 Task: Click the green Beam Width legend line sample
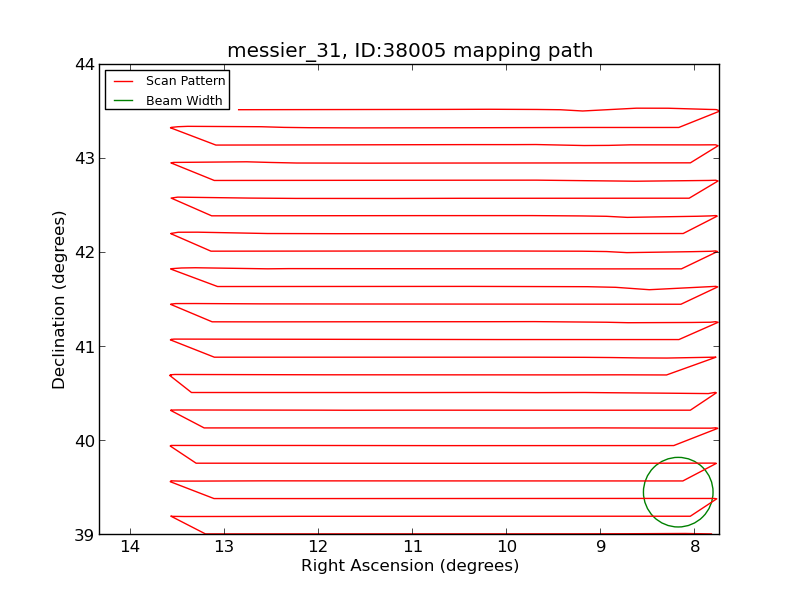tap(123, 101)
